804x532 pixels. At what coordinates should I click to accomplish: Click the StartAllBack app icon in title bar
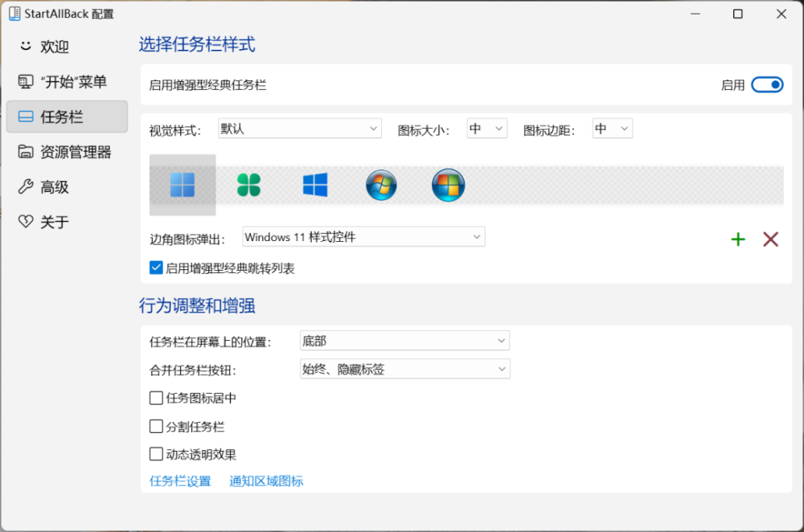click(14, 14)
